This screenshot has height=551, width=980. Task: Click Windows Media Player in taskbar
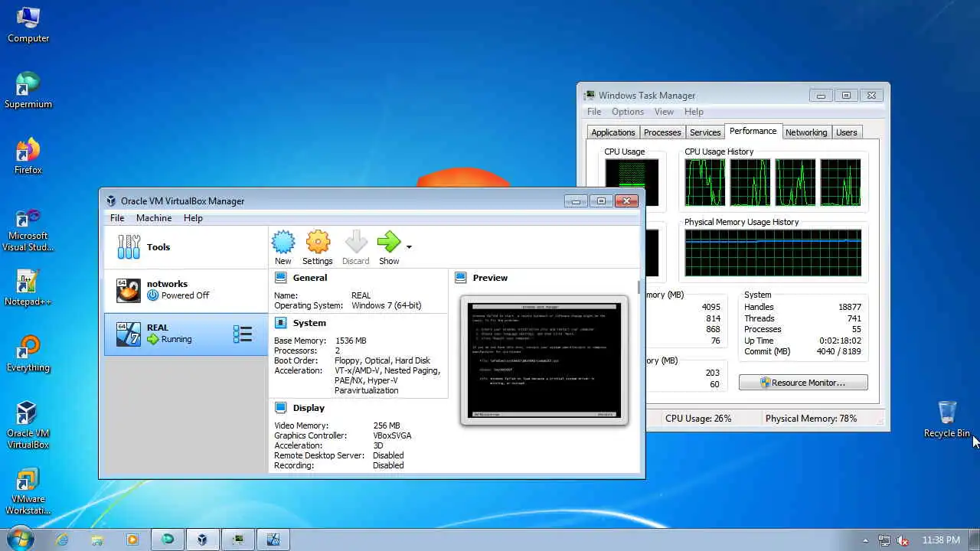click(132, 540)
